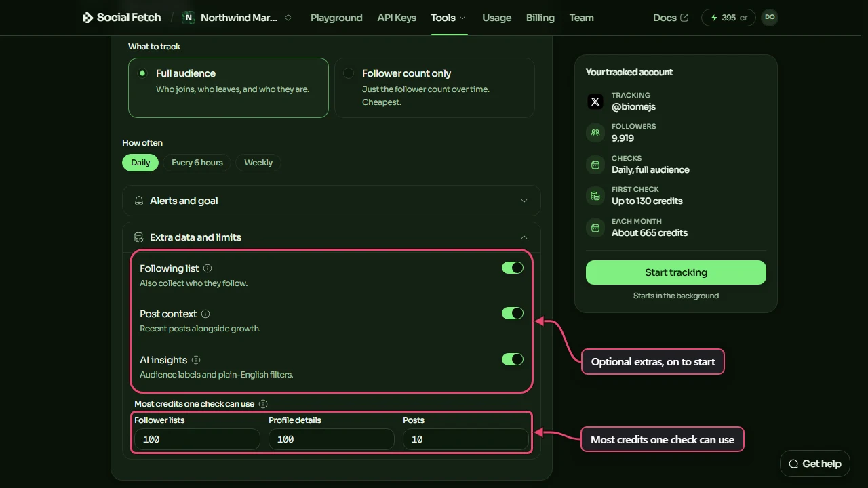Click the X platform icon by @biomejs

coord(595,102)
